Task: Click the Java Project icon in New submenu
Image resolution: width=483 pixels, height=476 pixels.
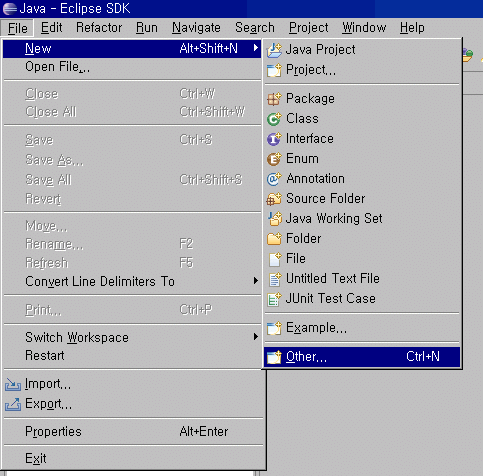Action: (274, 50)
